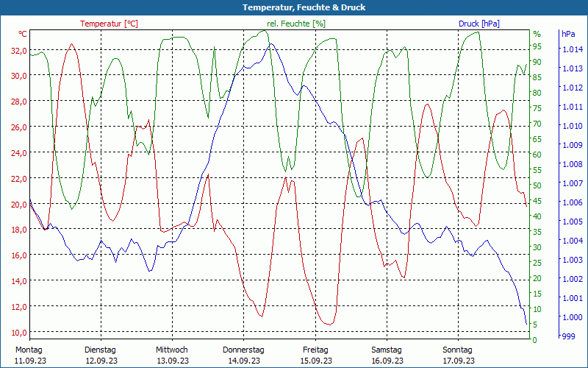Click the 'Sonntag 17.09.23' date label
588x368 pixels.
coord(458,355)
